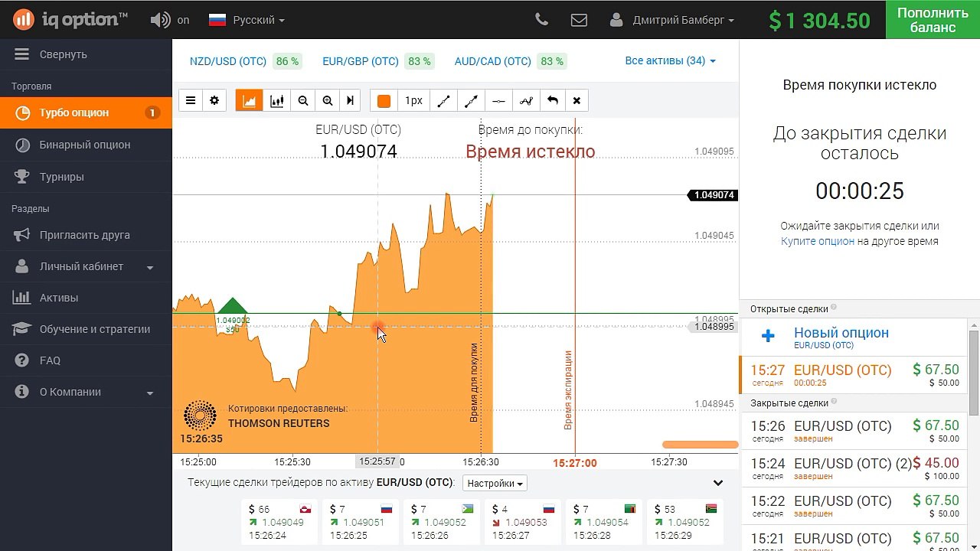Viewport: 980px width, 551px height.
Task: Follow the Купите опцион link
Action: pyautogui.click(x=817, y=241)
